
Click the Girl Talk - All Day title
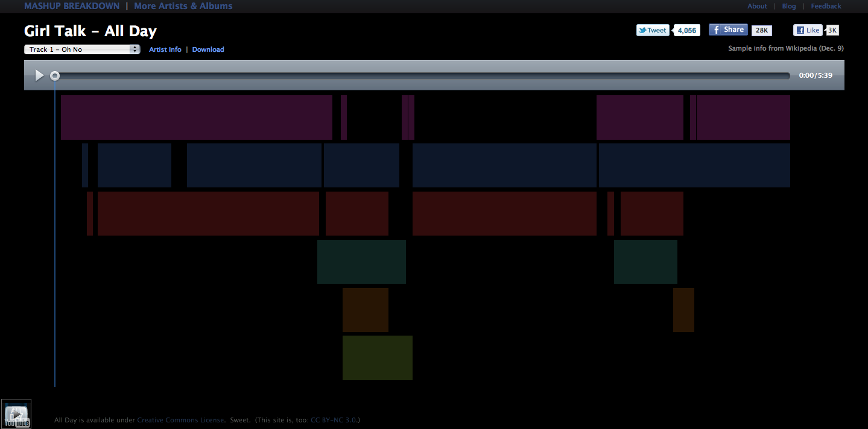[x=90, y=31]
